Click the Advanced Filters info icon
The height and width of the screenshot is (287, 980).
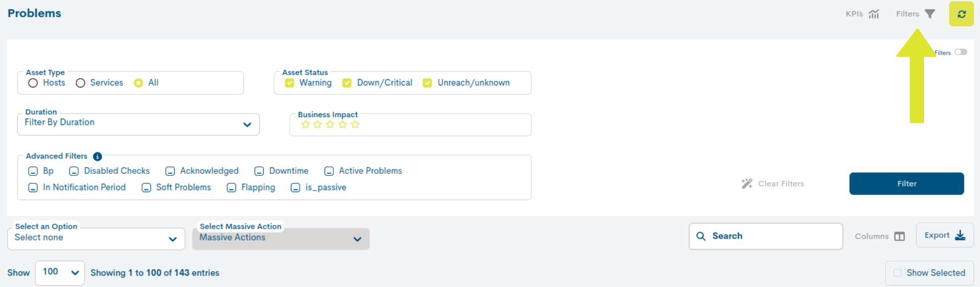pos(97,157)
